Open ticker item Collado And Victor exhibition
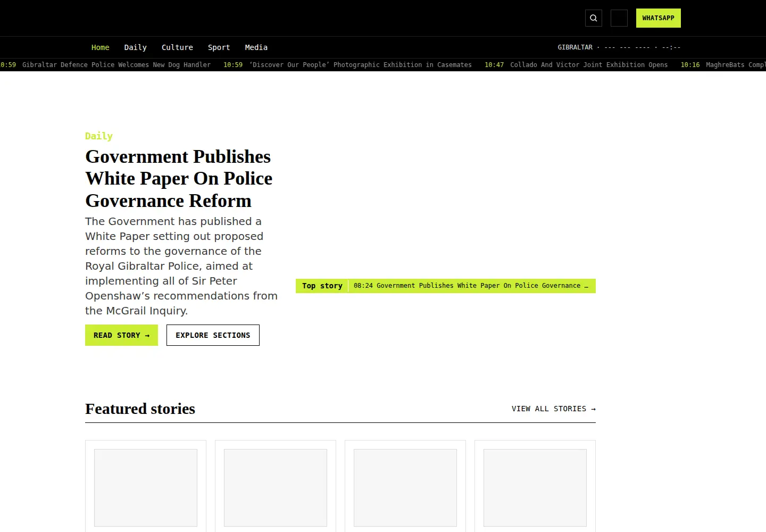This screenshot has height=532, width=766. coord(576,65)
